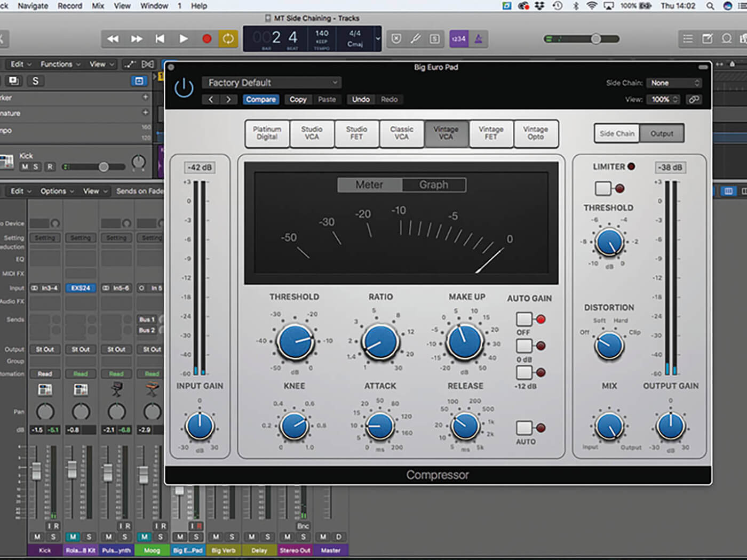Click the red Record button
Screen dimensions: 747x560
(206, 38)
